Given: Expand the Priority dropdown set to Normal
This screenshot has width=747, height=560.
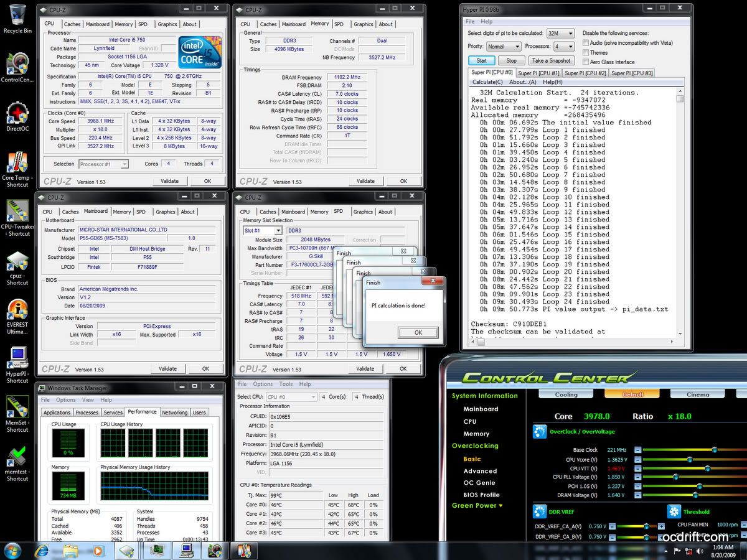Looking at the screenshot, I should point(504,47).
